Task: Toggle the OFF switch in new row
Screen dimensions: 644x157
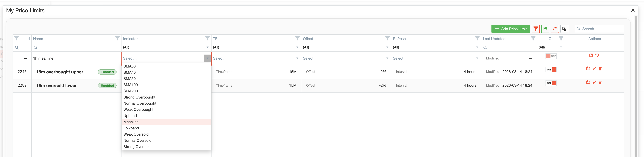Action: coord(551,56)
